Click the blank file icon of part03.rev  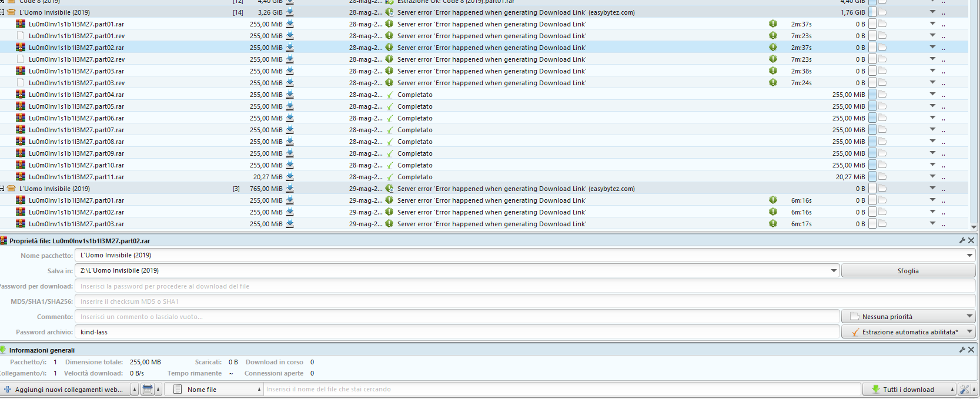(x=21, y=82)
